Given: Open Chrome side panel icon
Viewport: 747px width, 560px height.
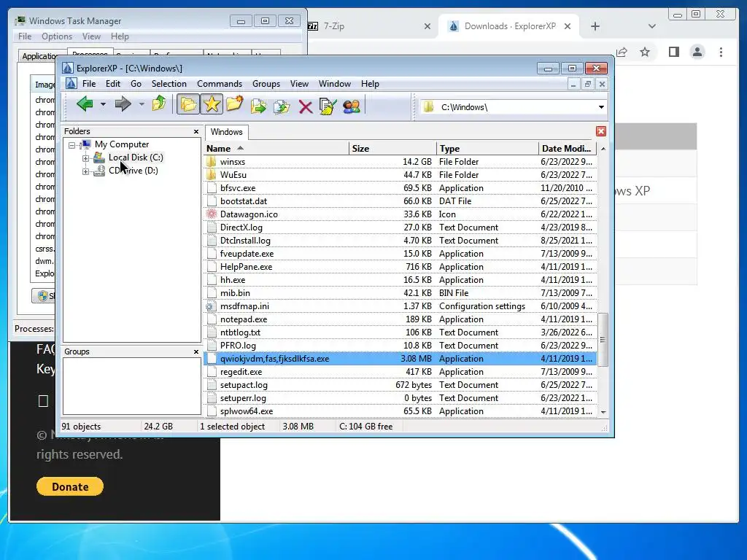Looking at the screenshot, I should (x=673, y=52).
